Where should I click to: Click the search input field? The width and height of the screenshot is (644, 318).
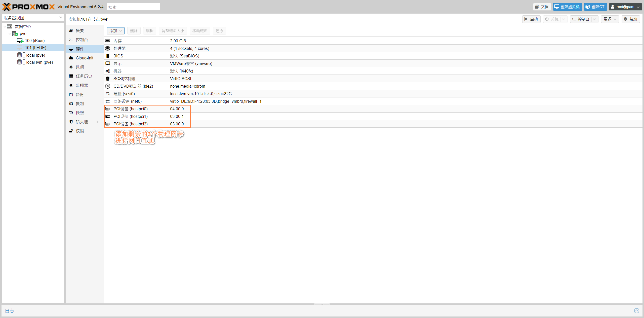[133, 7]
